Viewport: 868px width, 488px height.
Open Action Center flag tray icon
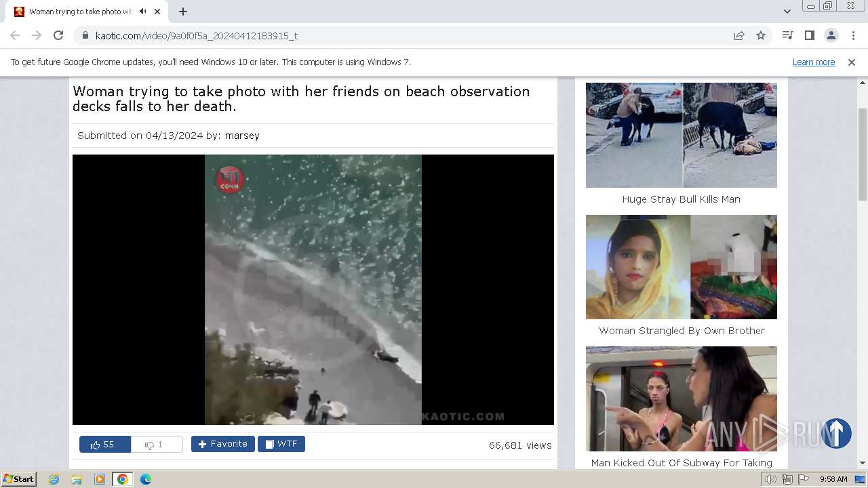[x=804, y=479]
